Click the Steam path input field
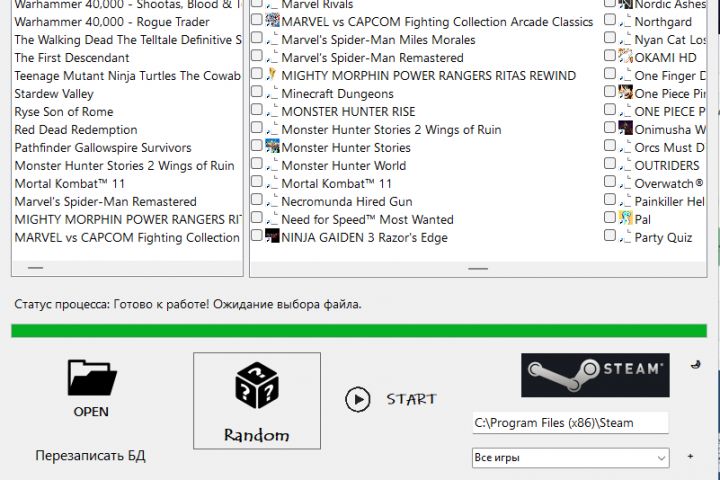The height and width of the screenshot is (480, 720). coord(570,423)
